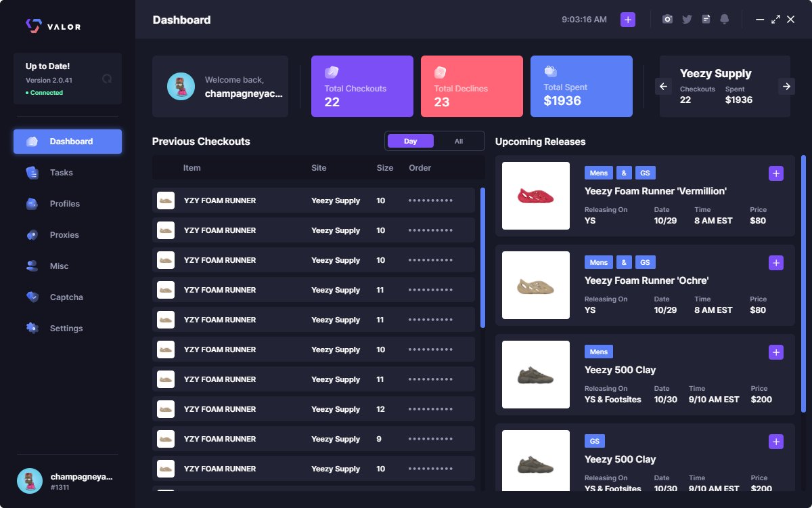
Task: Add the Foam Runner 'Ochre' release
Action: (776, 263)
